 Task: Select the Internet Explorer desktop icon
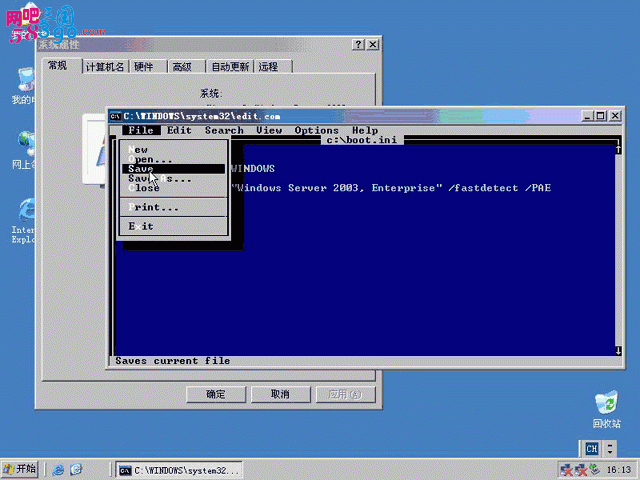pos(24,221)
